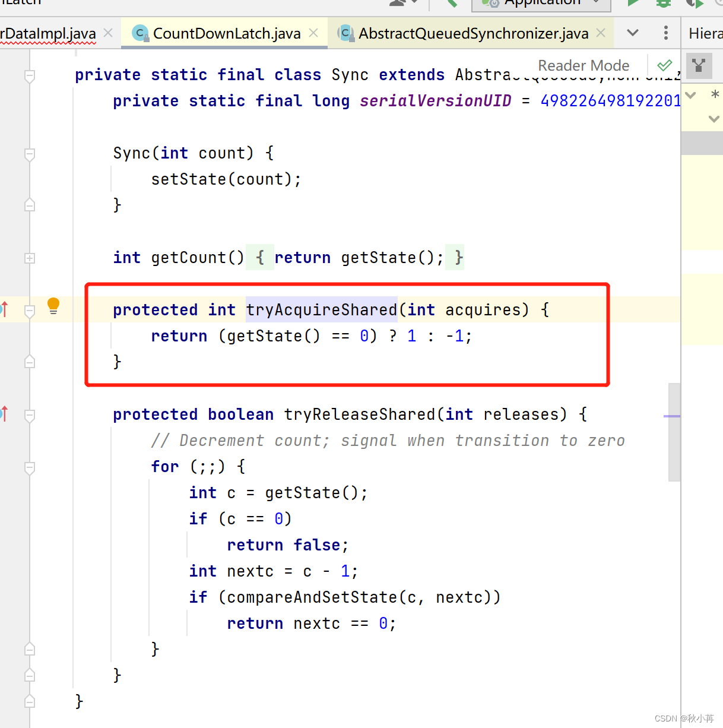723x728 pixels.
Task: Collapse the Sync constructor fold marker
Action: [x=30, y=154]
